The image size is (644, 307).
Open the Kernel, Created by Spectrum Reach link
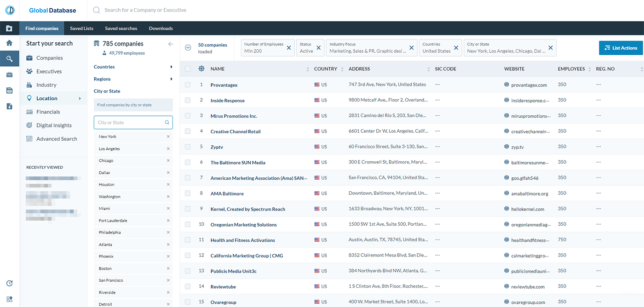coord(248,209)
